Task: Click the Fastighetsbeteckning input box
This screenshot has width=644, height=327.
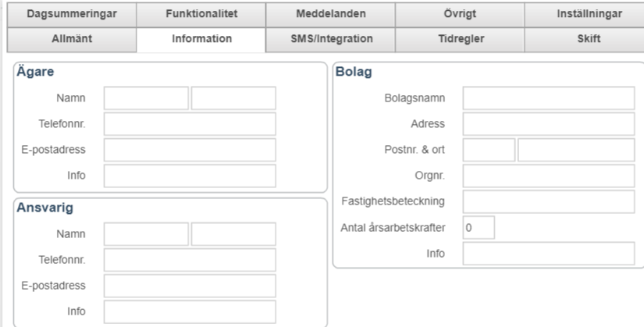Action: pos(548,201)
